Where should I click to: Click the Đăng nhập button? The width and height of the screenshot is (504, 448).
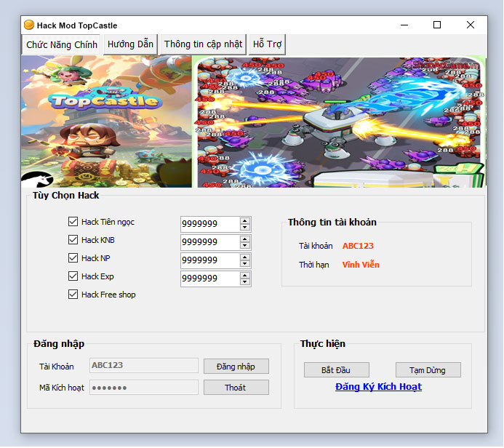(x=236, y=367)
